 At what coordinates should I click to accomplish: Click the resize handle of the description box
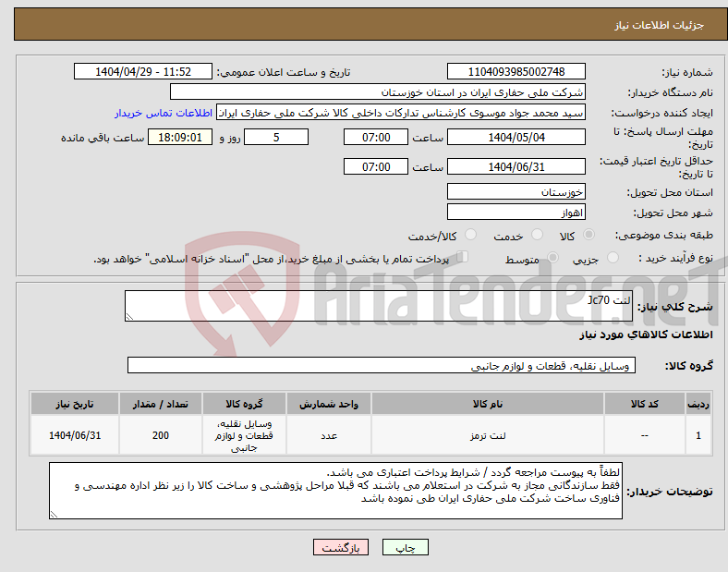129,317
